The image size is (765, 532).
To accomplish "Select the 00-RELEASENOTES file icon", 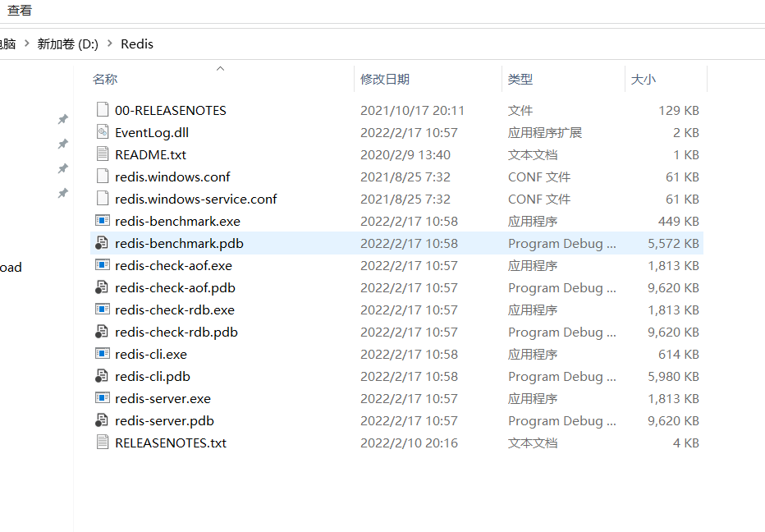I will click(x=103, y=110).
